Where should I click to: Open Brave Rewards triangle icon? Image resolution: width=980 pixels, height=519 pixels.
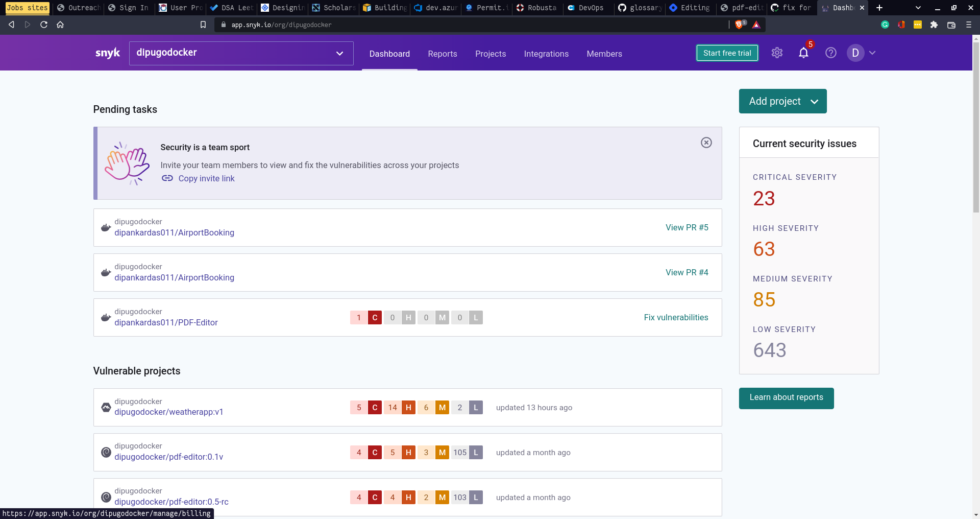[756, 25]
